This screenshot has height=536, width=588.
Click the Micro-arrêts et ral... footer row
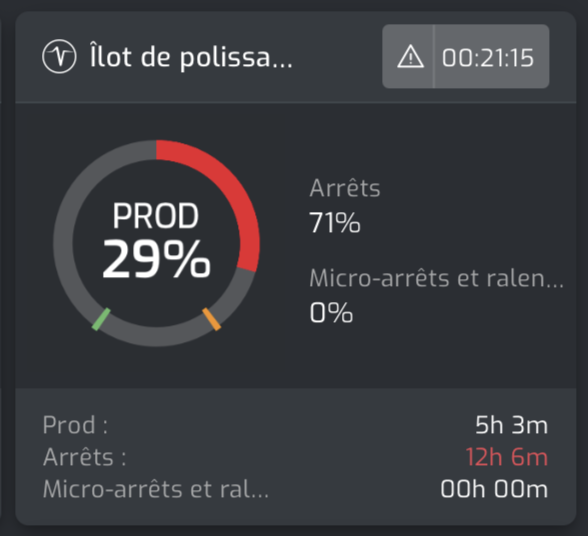pyautogui.click(x=296, y=489)
